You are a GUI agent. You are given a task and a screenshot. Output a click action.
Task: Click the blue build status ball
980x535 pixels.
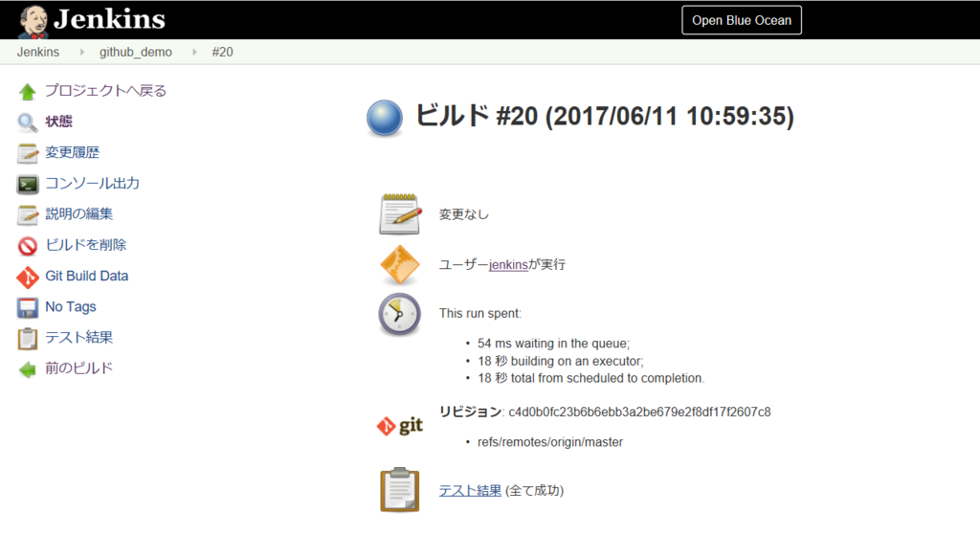pos(385,118)
